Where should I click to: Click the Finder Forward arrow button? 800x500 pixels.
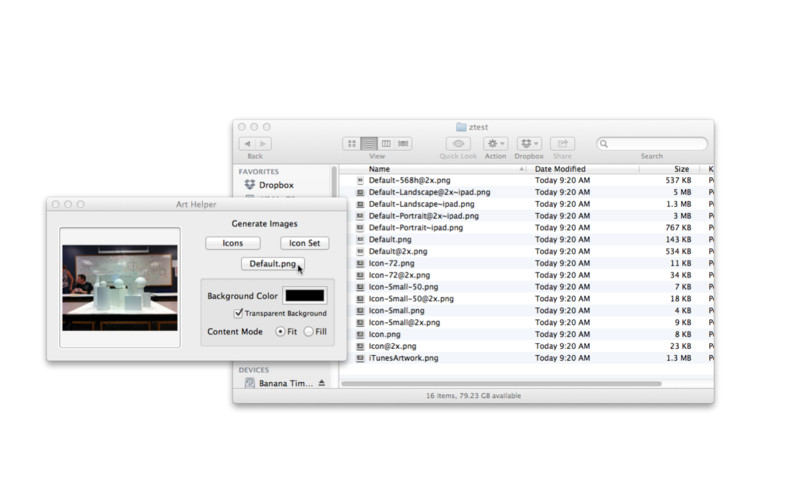pos(263,144)
